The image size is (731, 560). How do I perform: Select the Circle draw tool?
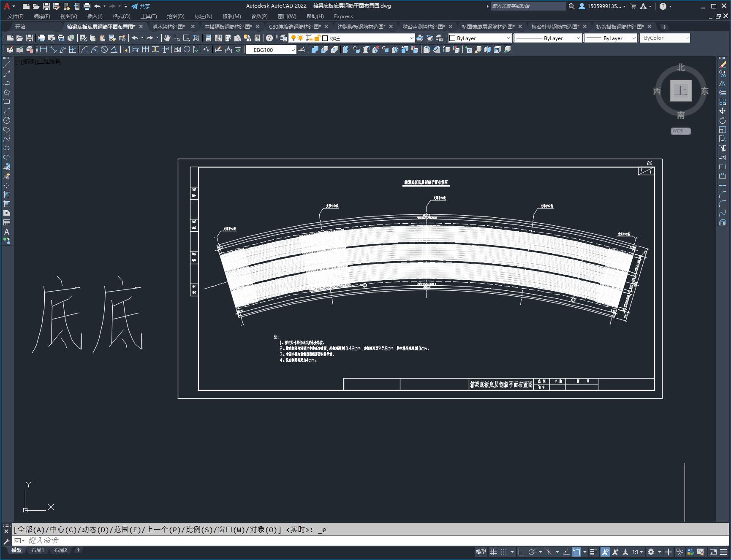click(x=7, y=120)
